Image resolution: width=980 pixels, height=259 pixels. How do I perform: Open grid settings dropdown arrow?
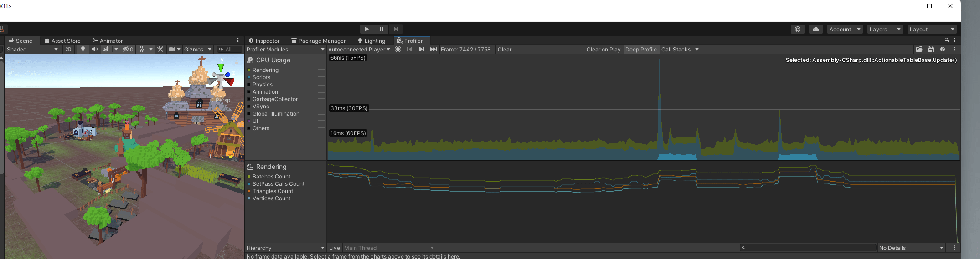(x=151, y=49)
